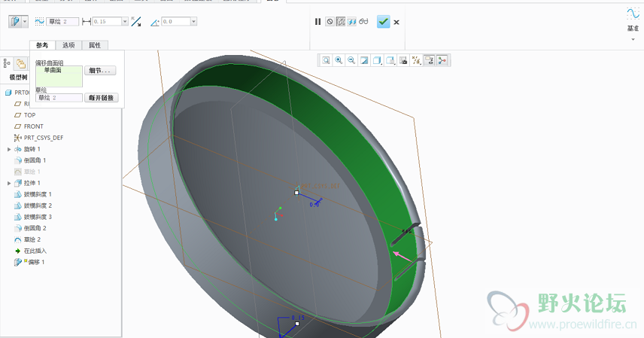Expand the 基准 datum dropdown arrow
This screenshot has width=644, height=338.
pos(633,39)
